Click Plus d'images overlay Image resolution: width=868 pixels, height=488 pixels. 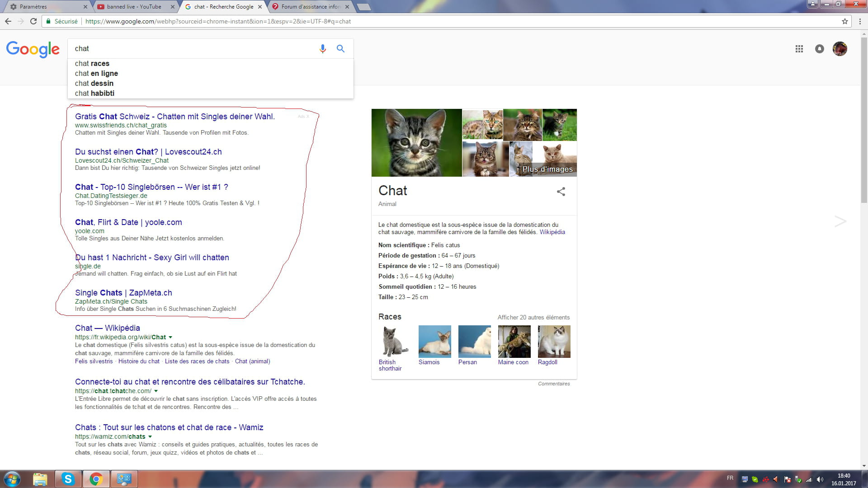pyautogui.click(x=547, y=169)
